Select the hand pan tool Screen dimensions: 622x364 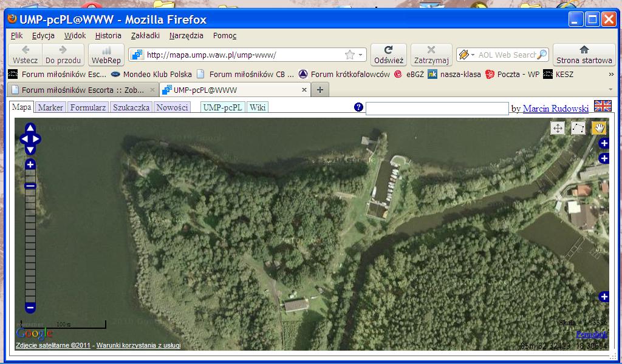[599, 128]
